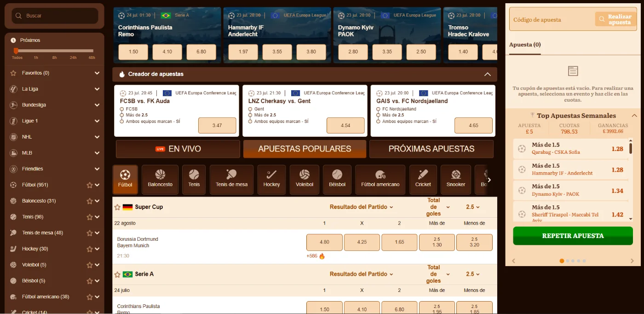644x314 pixels.
Task: Expand the Bundesliga chevron
Action: coord(97,105)
